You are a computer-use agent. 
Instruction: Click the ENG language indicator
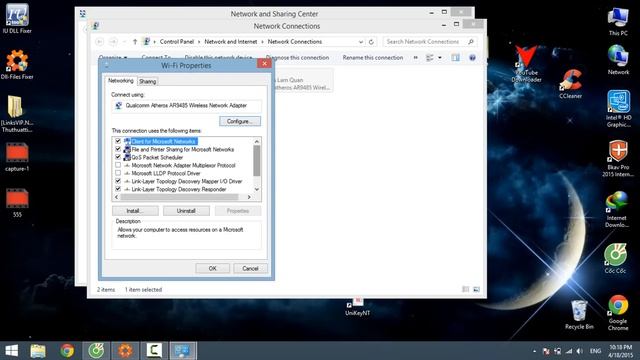(x=595, y=351)
